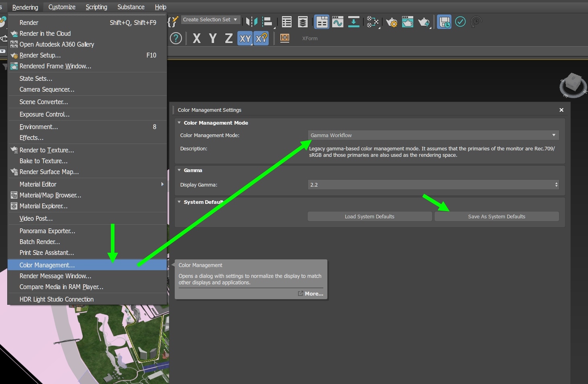The height and width of the screenshot is (384, 588).
Task: Click the Mirror tool icon
Action: pos(252,22)
